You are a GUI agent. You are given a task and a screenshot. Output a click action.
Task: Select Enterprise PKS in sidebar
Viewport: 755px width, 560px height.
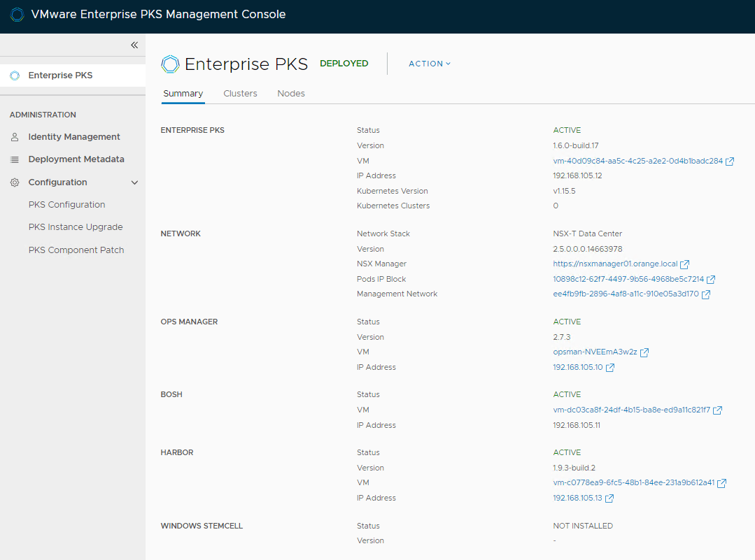[73, 76]
